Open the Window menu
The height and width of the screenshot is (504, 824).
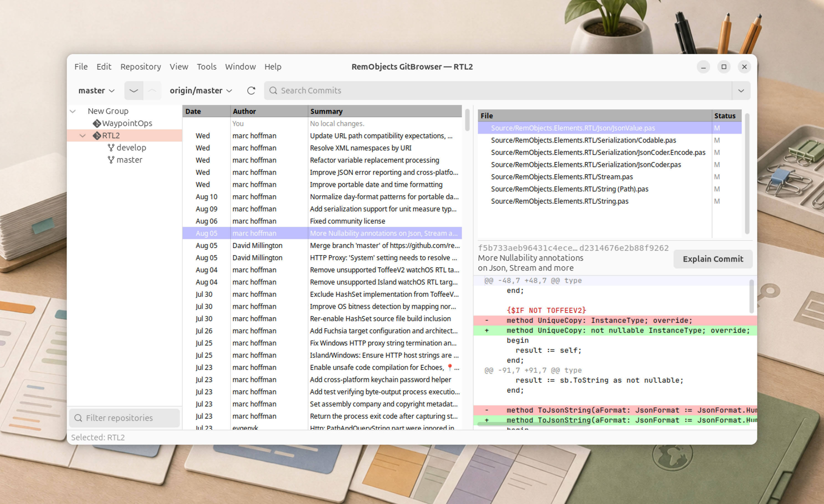240,66
